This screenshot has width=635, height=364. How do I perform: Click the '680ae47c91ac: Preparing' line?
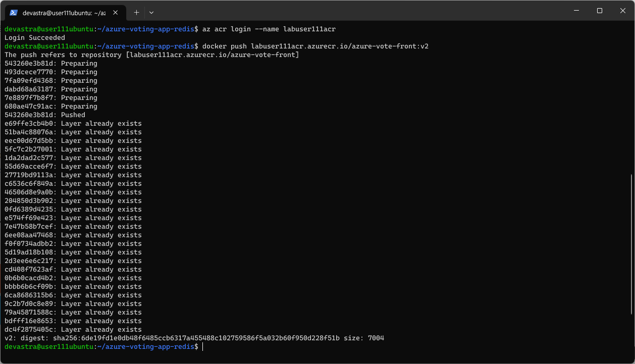pos(51,106)
